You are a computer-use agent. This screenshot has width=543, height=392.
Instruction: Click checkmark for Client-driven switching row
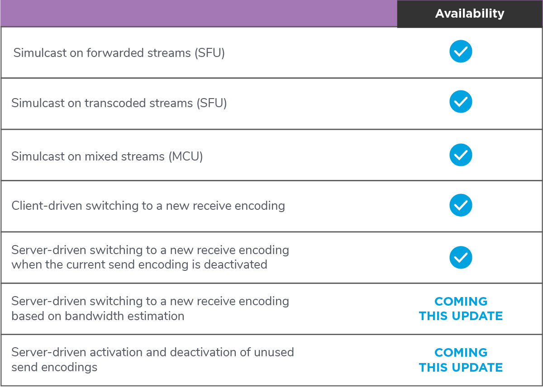point(461,205)
